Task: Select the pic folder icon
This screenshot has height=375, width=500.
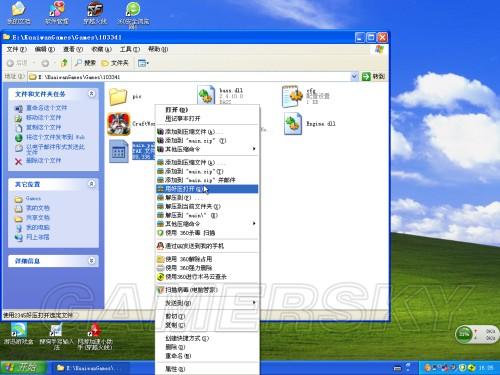Action: tap(118, 96)
